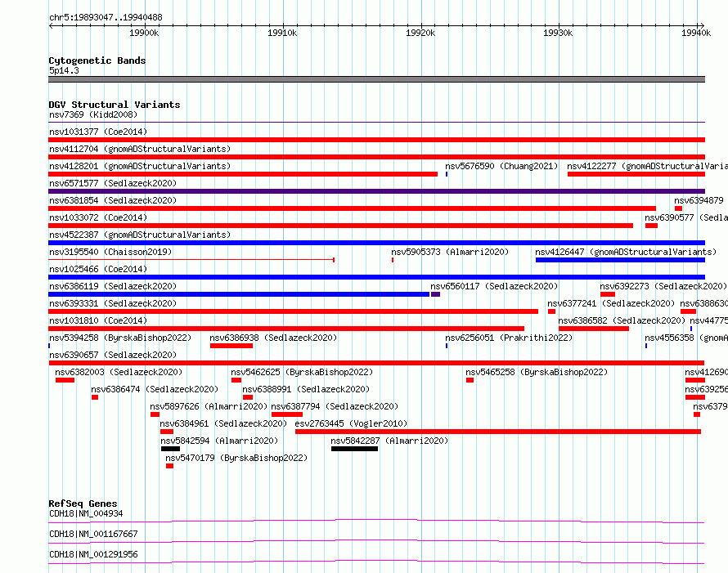Viewport: 728px width, 573px height.
Task: Click the 19920k ruler tick label
Action: pyautogui.click(x=420, y=33)
